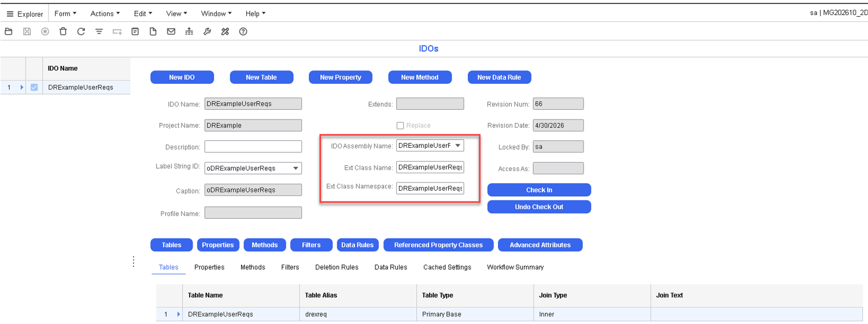The width and height of the screenshot is (868, 324).
Task: Click the wrench toolbar icon
Action: coord(207,32)
